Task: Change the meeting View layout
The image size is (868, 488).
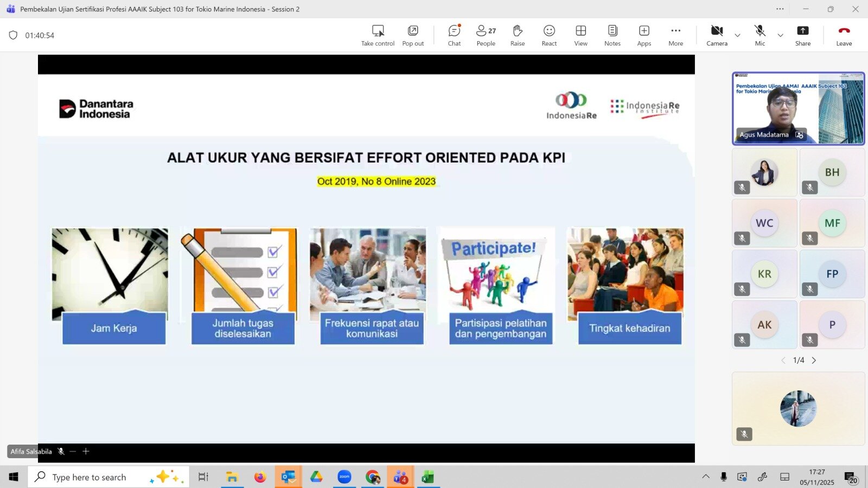Action: click(x=580, y=35)
